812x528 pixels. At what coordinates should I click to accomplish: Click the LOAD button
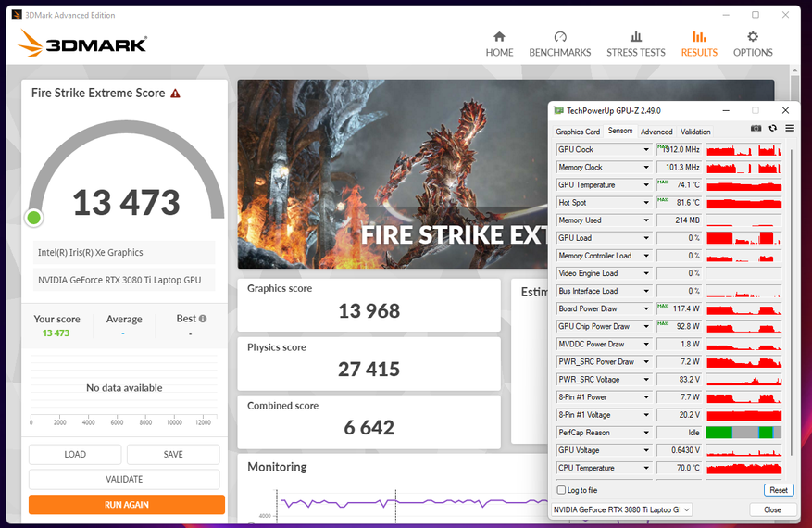point(75,455)
